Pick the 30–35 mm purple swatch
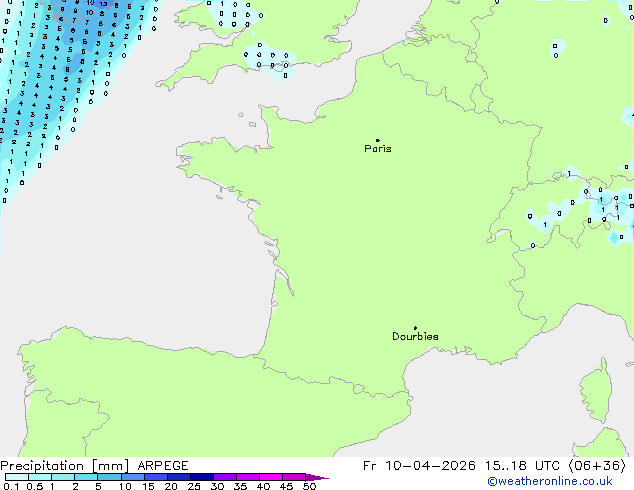The width and height of the screenshot is (634, 490). (x=224, y=477)
